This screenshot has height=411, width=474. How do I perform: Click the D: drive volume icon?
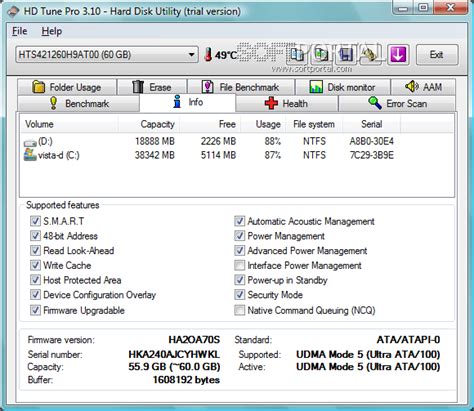coord(30,143)
